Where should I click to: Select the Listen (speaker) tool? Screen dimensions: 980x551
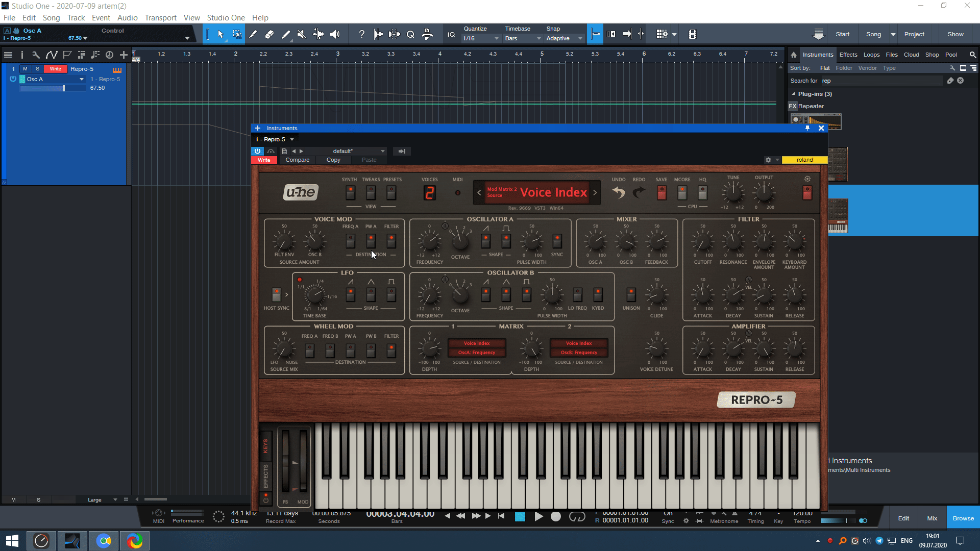point(335,34)
